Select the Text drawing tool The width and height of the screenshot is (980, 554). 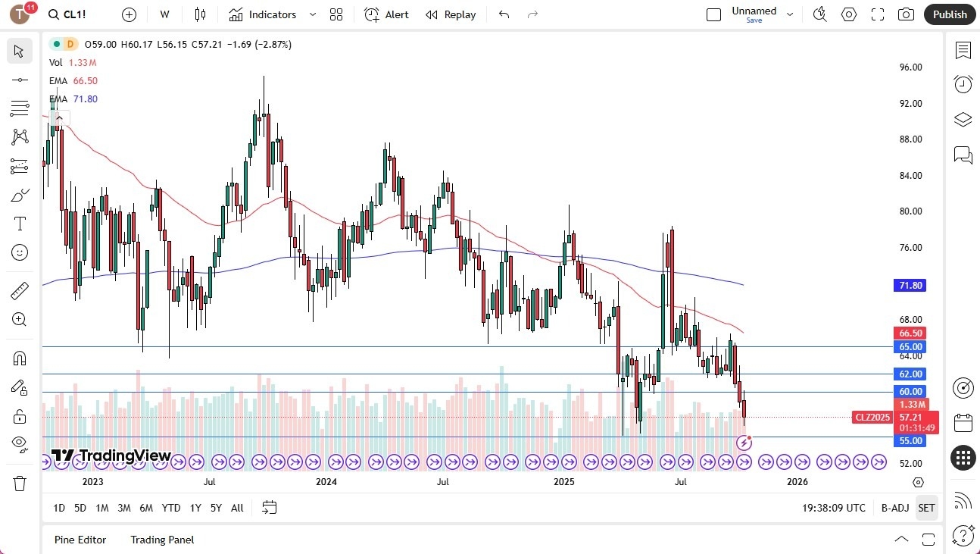pyautogui.click(x=19, y=223)
